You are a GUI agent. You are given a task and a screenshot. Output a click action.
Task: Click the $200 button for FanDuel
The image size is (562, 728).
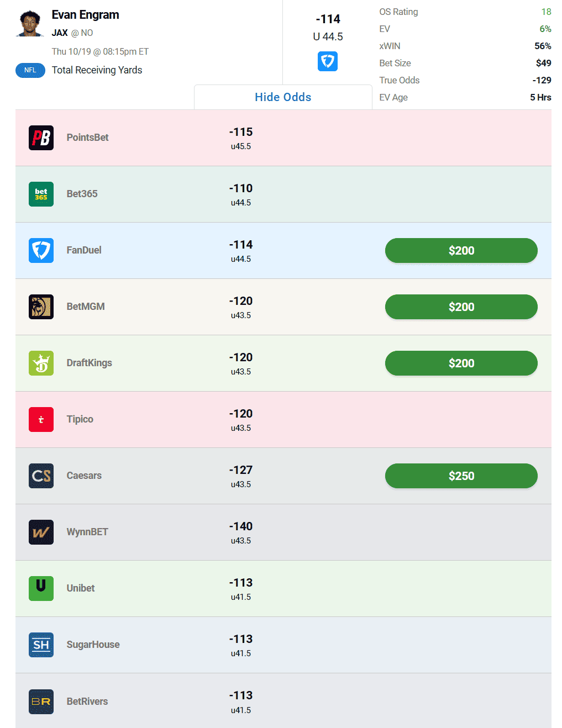click(x=461, y=251)
